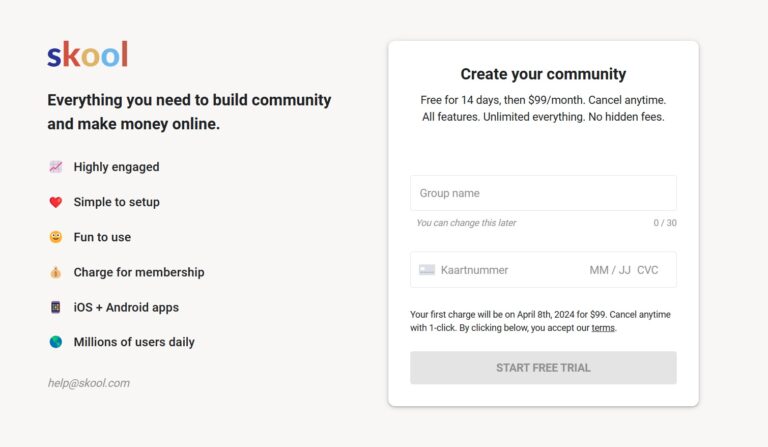Click the mobile phone icon
Screen dimensions: 768x447
(56, 307)
